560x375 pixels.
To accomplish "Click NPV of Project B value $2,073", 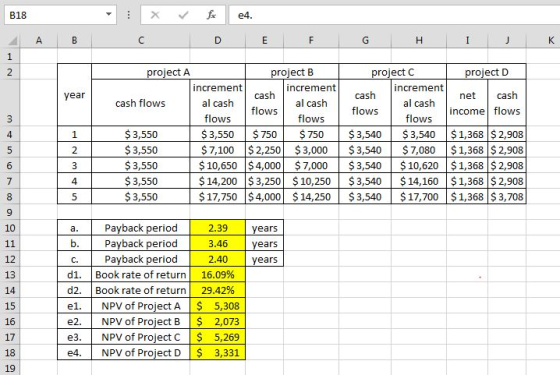I will pos(218,322).
